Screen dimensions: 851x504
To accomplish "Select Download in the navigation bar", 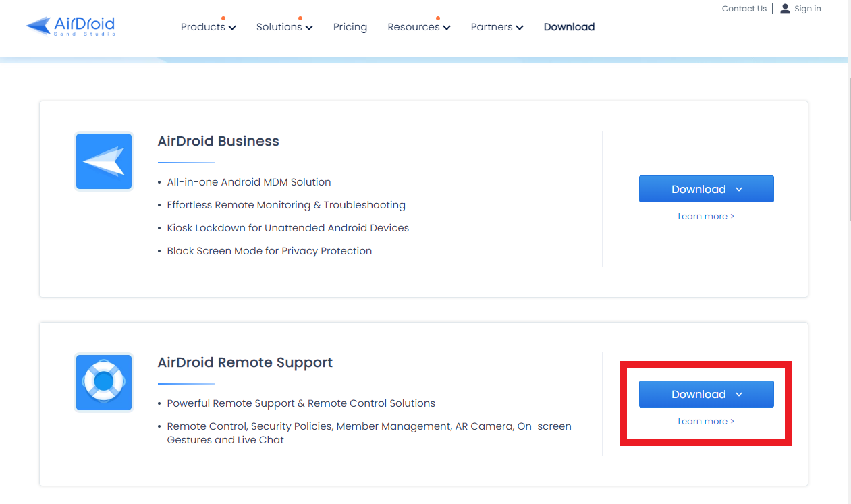I will (x=569, y=27).
